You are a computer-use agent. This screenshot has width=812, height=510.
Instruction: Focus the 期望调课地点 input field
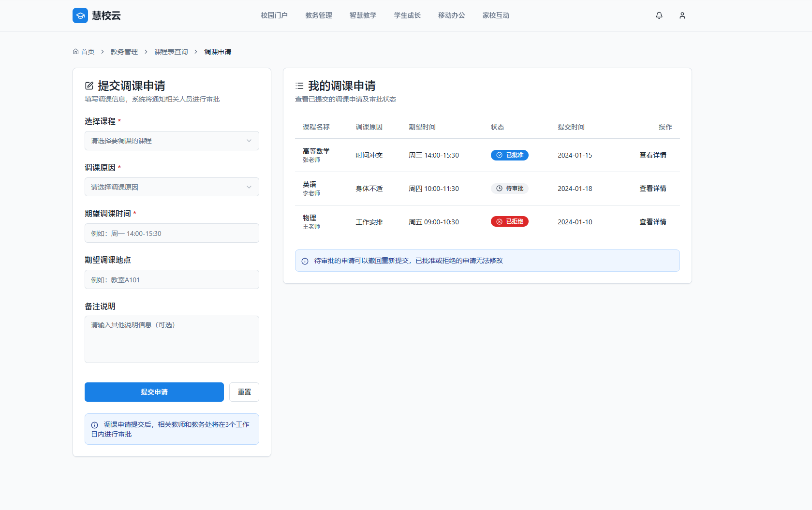click(172, 279)
